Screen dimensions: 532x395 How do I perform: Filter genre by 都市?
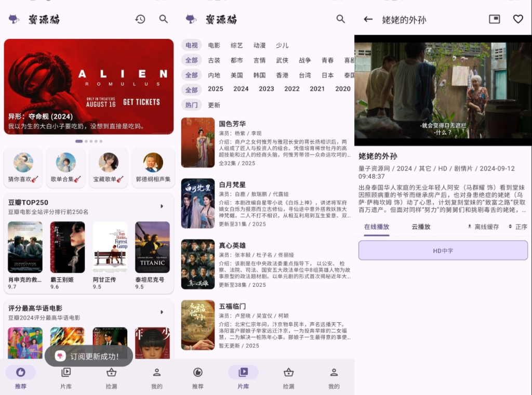tap(237, 60)
